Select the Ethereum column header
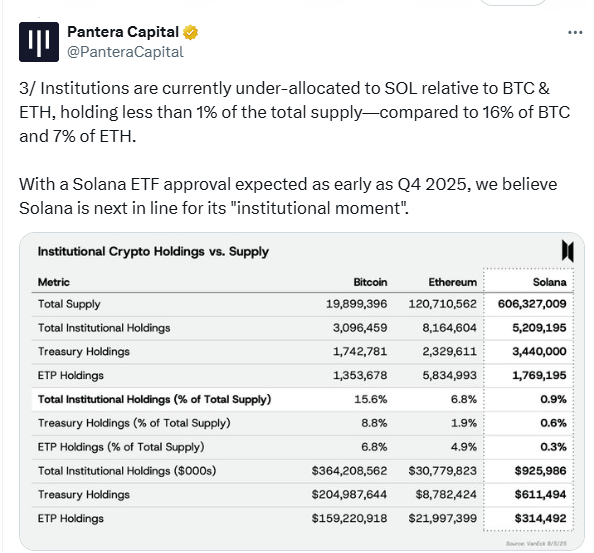 pyautogui.click(x=452, y=282)
